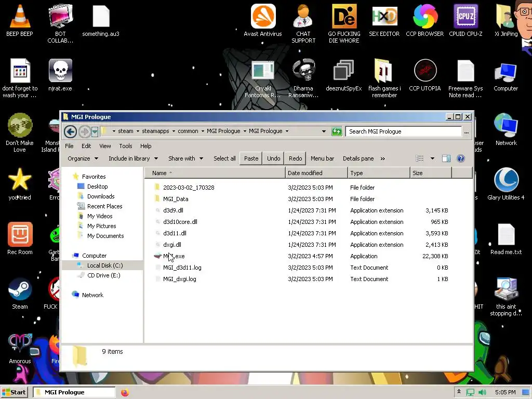Open the view options dropdown arrow
This screenshot has width=532, height=399.
coord(432,158)
